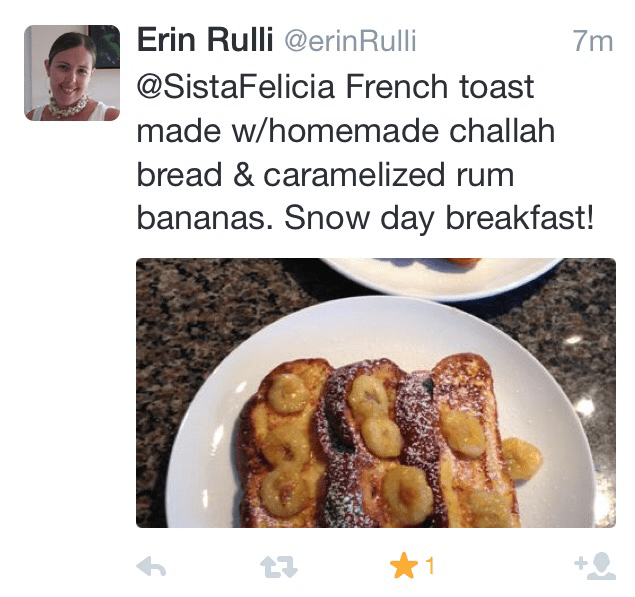The image size is (635, 597).
Task: Open Erin Rulli's profile picture
Action: pos(72,73)
